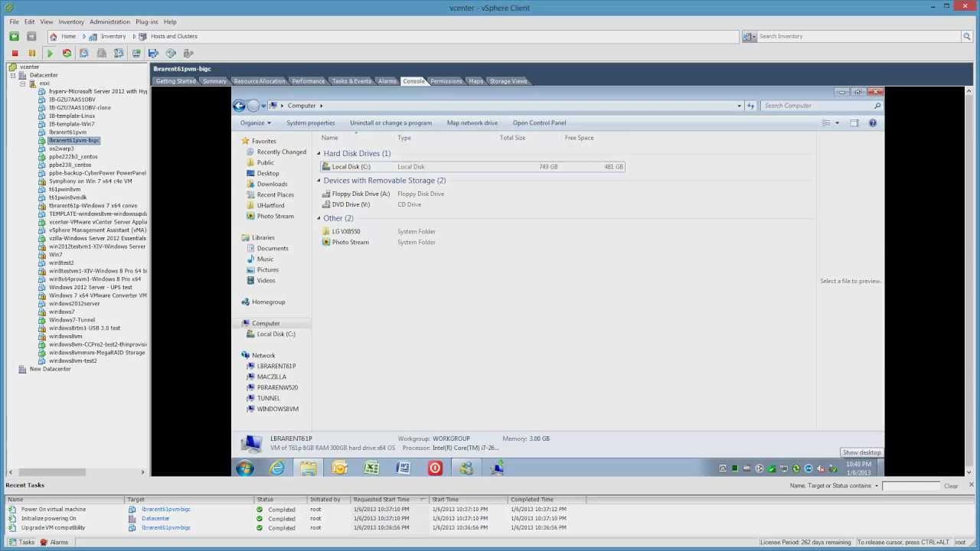Open Internet Explorer from guest taskbar
This screenshot has height=551, width=980.
pos(276,468)
